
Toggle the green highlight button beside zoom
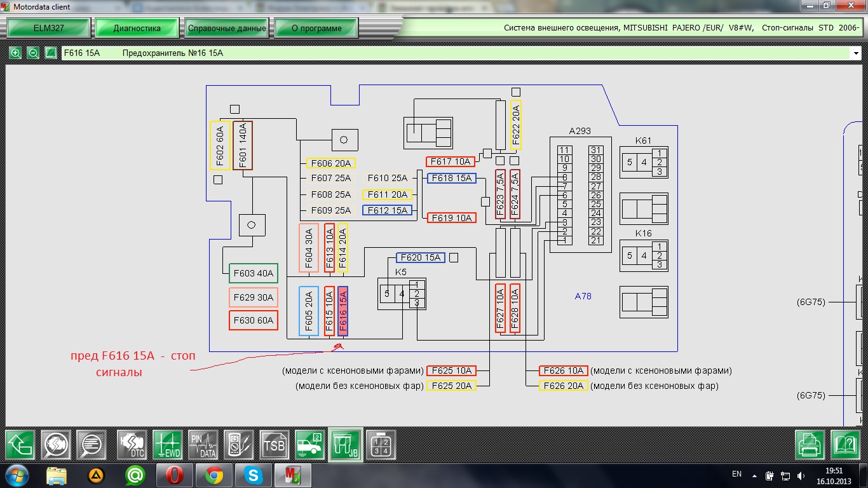click(x=51, y=53)
